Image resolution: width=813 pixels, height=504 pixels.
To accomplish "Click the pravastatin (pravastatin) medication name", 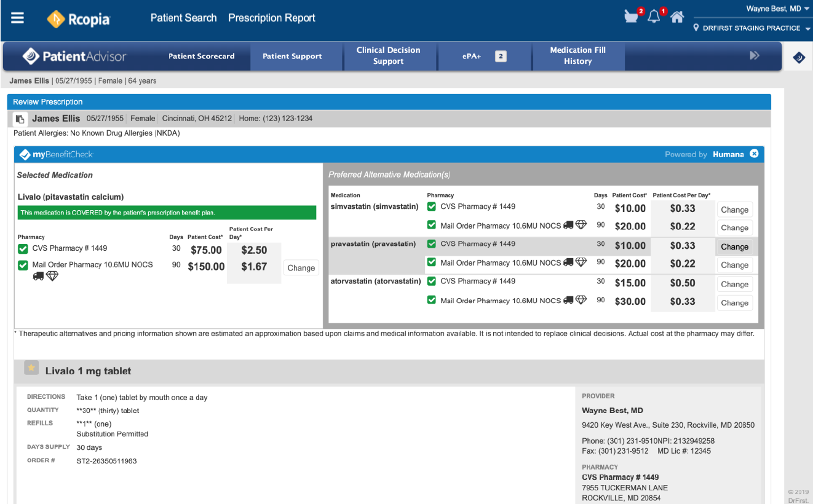I will (373, 244).
